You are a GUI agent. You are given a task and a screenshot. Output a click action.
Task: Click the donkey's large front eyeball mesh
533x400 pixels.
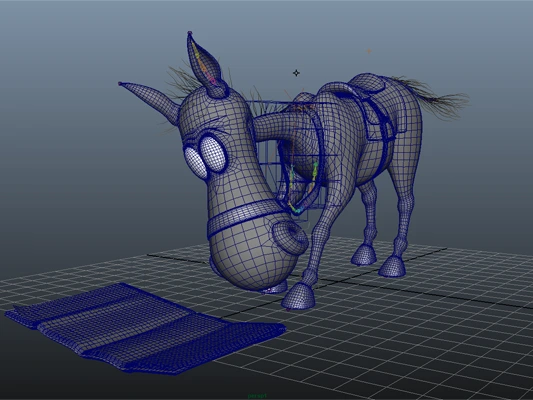pyautogui.click(x=213, y=154)
